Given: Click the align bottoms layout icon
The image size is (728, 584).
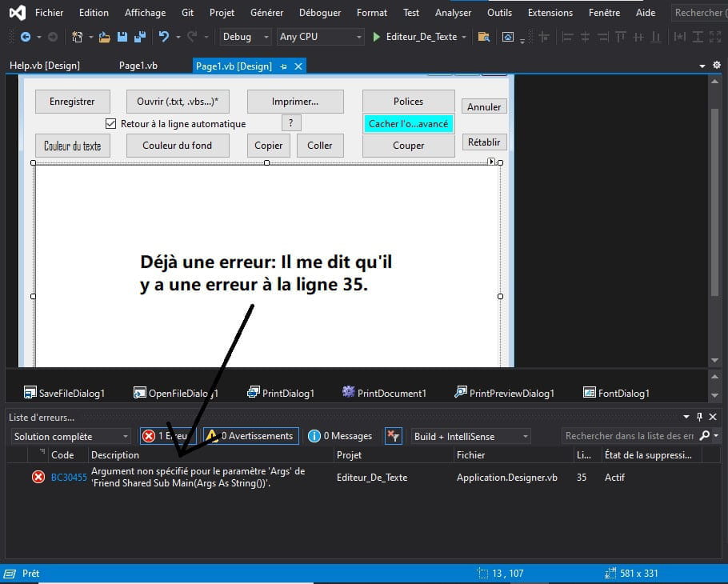Looking at the screenshot, I should point(656,36).
